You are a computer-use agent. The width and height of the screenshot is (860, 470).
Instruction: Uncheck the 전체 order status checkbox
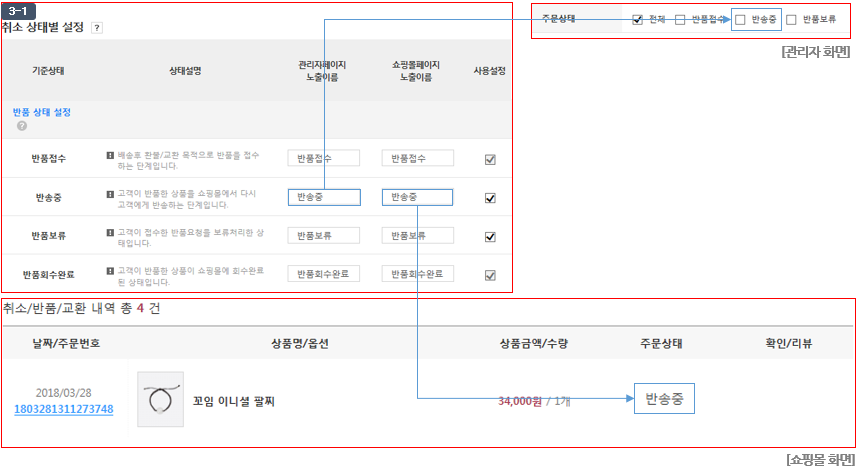coord(637,20)
